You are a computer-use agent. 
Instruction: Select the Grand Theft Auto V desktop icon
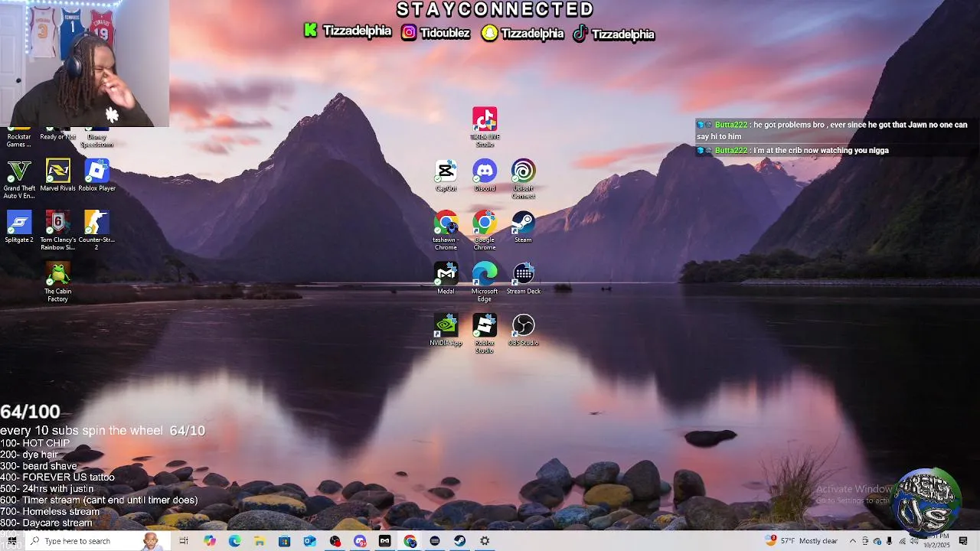point(19,180)
